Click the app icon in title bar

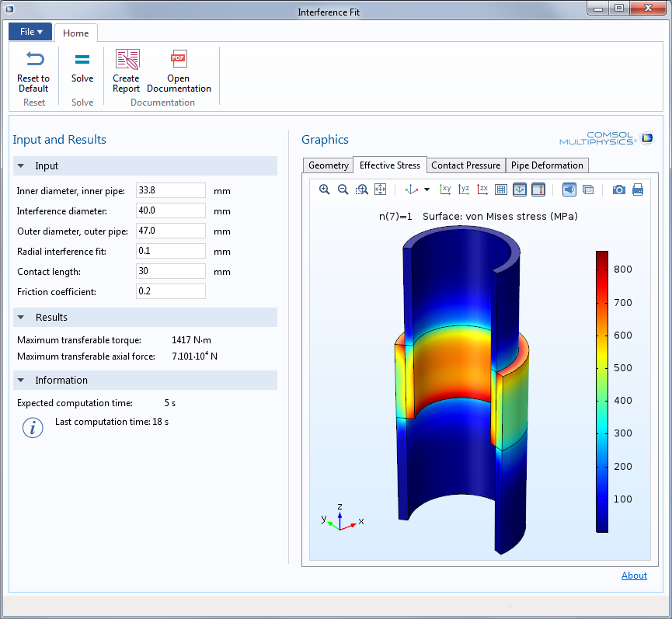pos(9,9)
